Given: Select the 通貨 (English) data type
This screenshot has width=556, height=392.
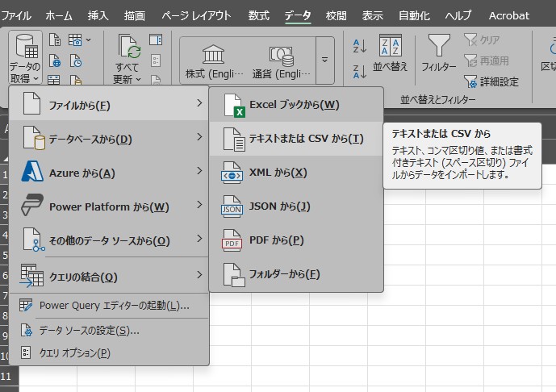Looking at the screenshot, I should click(281, 61).
